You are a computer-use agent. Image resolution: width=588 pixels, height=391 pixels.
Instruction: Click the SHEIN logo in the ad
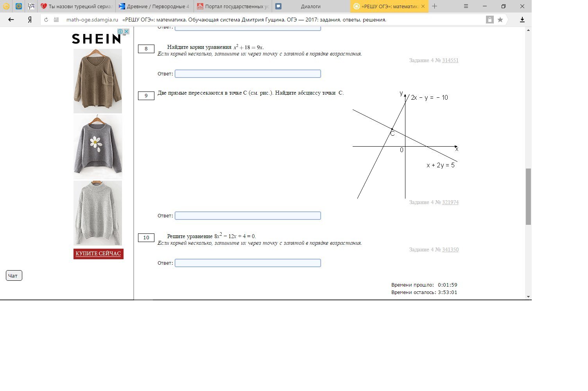pyautogui.click(x=96, y=39)
